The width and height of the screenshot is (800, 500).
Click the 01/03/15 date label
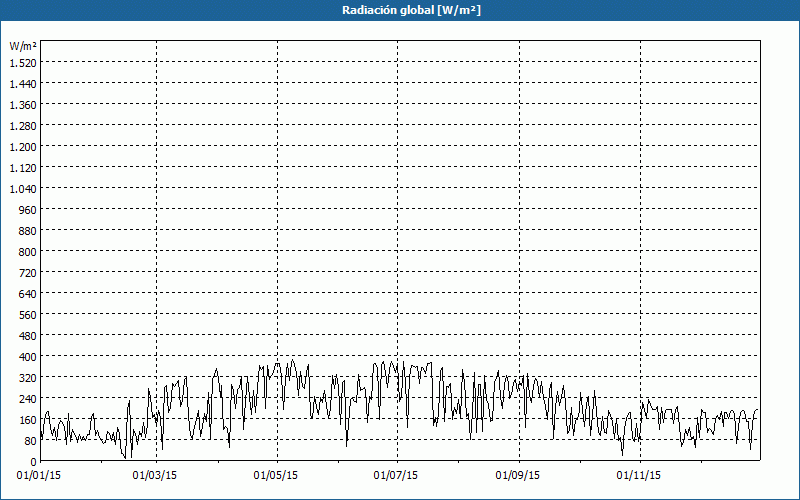[155, 476]
